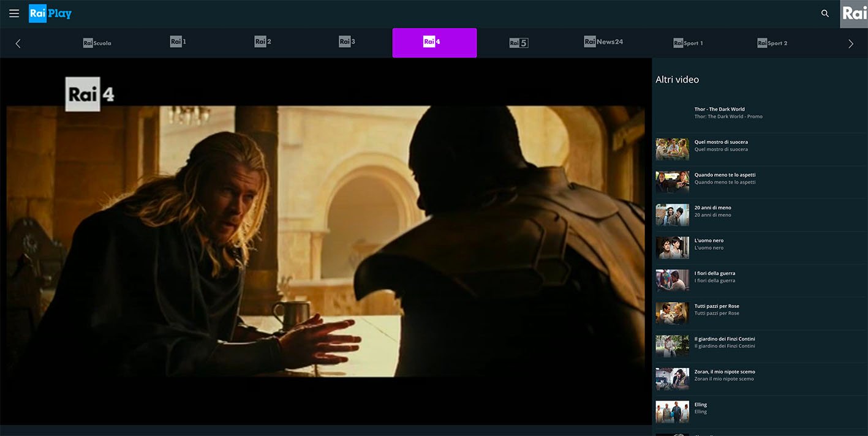Open the Elling video thumbnail
868x436 pixels.
[673, 412]
